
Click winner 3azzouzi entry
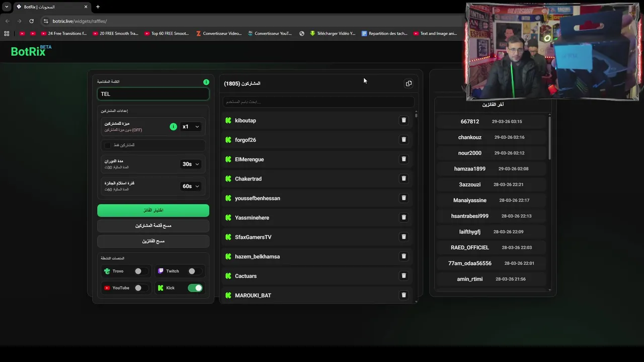[x=491, y=185]
